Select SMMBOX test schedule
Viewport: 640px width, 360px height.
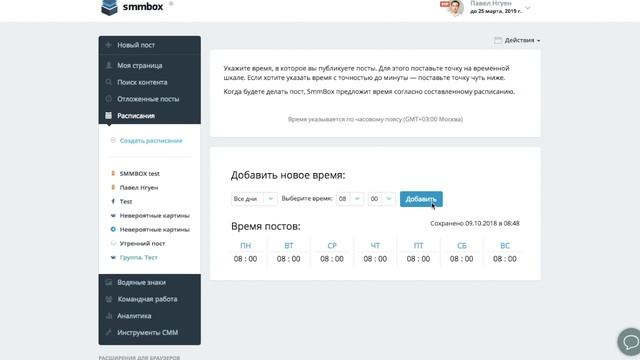[x=139, y=173]
